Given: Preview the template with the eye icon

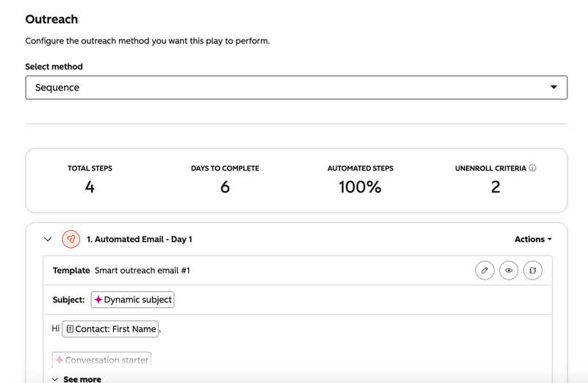Looking at the screenshot, I should click(509, 270).
